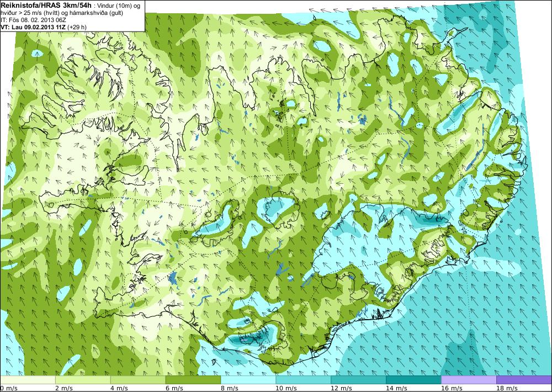Click the "(+29 h)" forecast offset text
This screenshot has height=392, width=552.
coord(77,27)
